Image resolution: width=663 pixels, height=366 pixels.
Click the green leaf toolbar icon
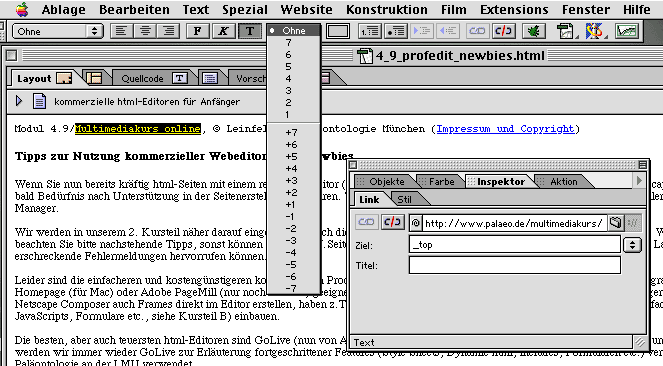pos(533,31)
